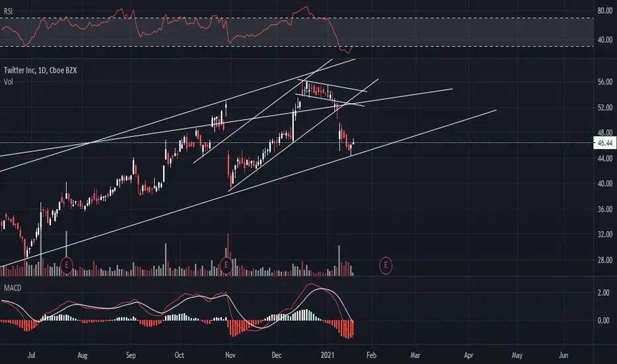Click the 32.00 price axis label
617x364 pixels.
605,234
